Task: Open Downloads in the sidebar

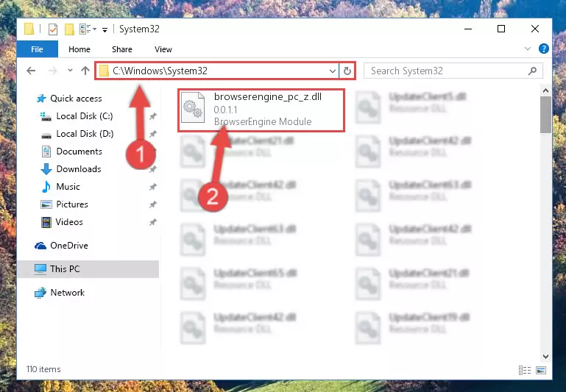Action: 71,169
